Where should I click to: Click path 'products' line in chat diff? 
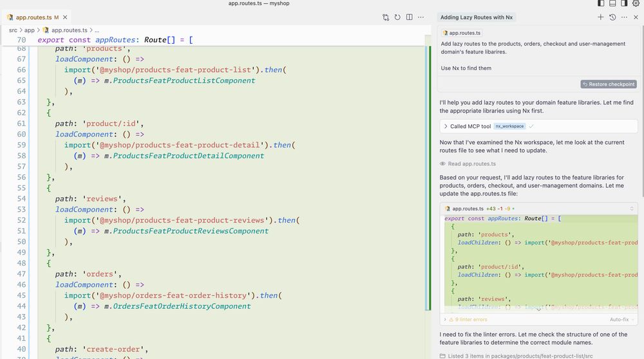click(486, 235)
